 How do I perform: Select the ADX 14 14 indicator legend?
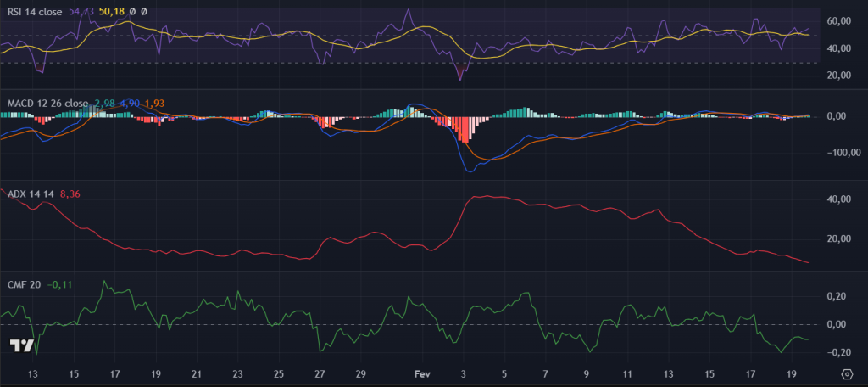[x=31, y=194]
